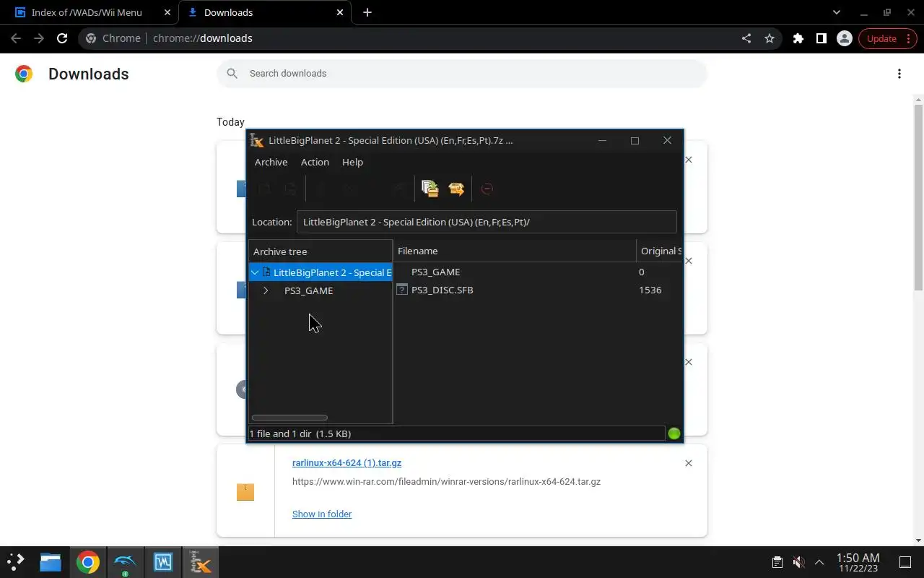
Task: Click the red Stop toolbar icon in Xarchiver
Action: tap(487, 189)
